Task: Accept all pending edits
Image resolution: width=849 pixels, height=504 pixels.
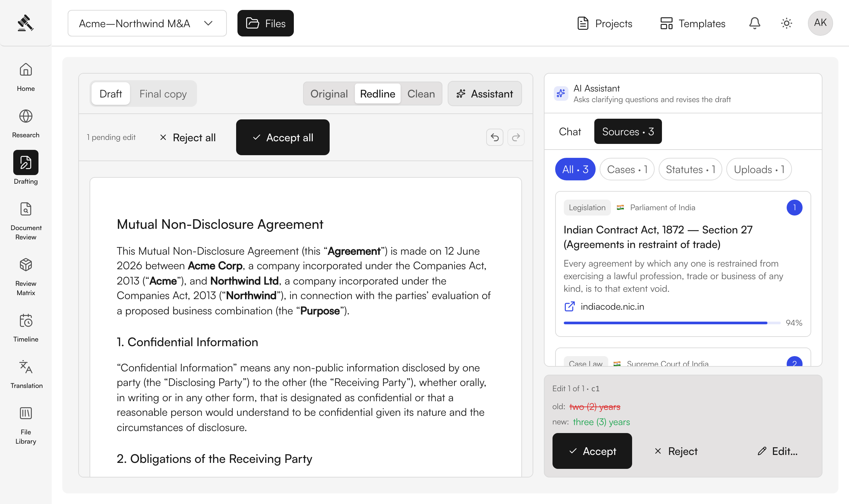Action: [x=283, y=137]
